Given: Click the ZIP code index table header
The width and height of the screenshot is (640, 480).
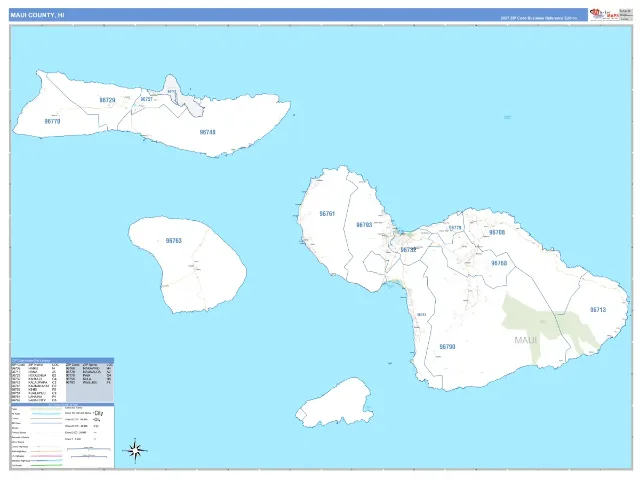Looking at the screenshot, I should pos(62,360).
